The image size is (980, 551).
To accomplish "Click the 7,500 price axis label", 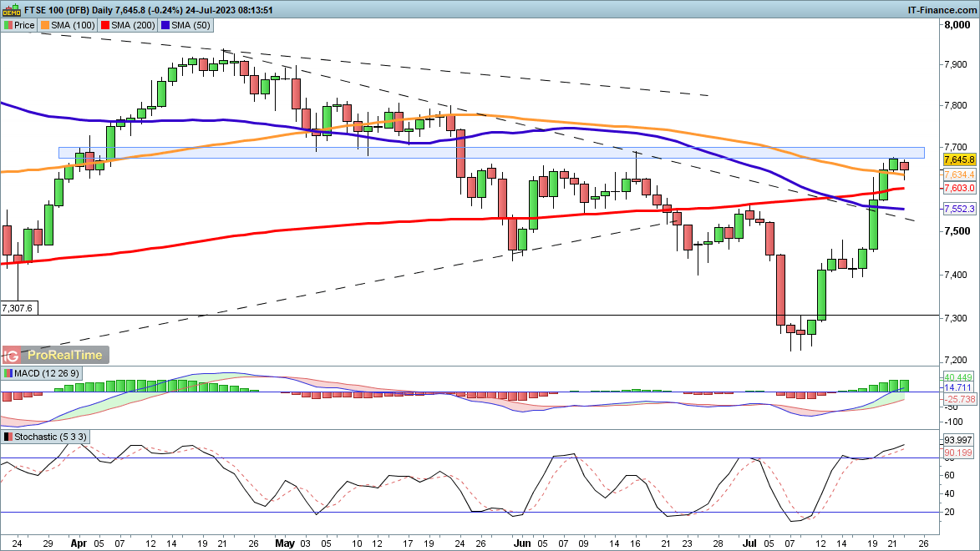I will tap(957, 231).
